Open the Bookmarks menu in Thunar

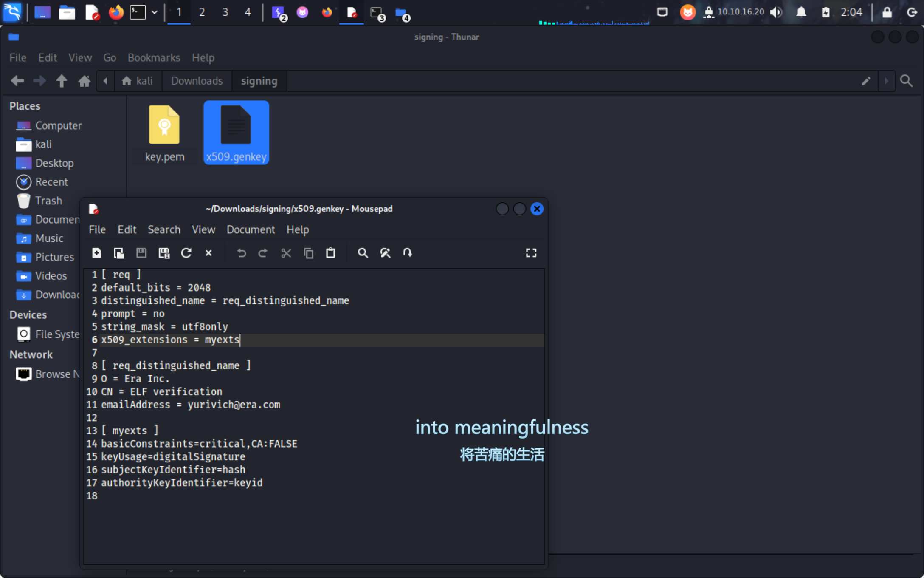pos(154,57)
